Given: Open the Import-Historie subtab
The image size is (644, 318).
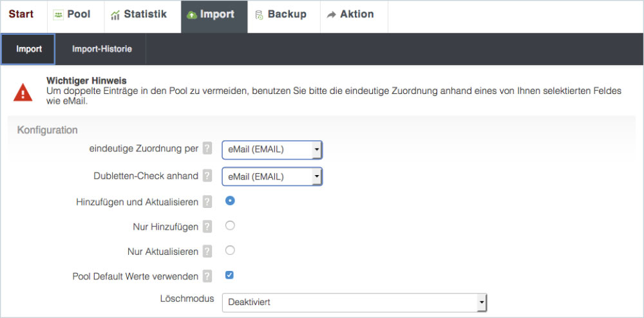Looking at the screenshot, I should (100, 49).
